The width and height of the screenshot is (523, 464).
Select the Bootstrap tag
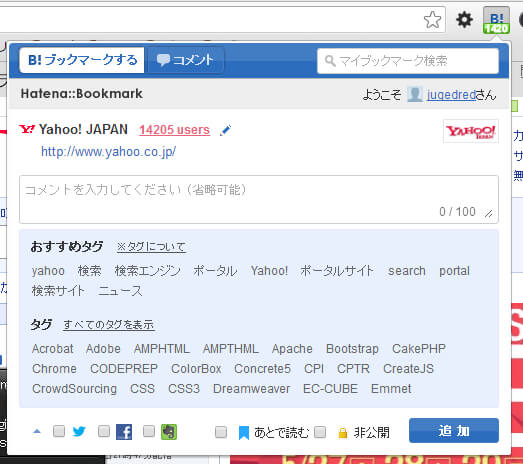(352, 349)
